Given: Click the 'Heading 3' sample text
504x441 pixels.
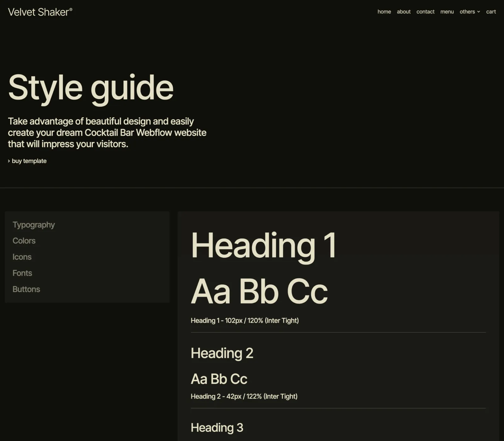Looking at the screenshot, I should point(217,427).
